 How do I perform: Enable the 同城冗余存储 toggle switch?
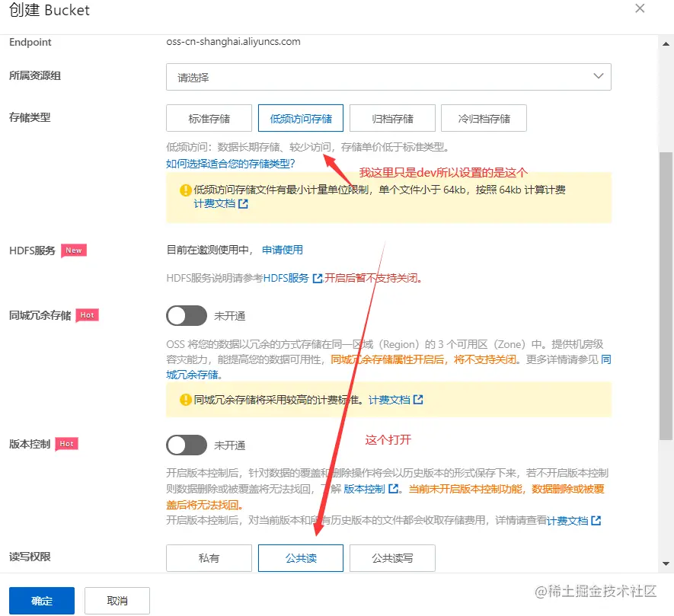click(187, 316)
